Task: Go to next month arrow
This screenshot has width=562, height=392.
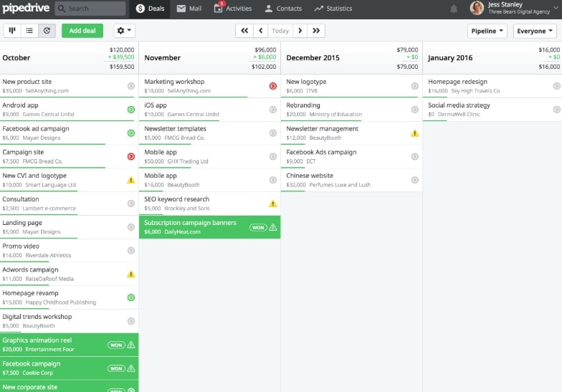Action: 300,31
